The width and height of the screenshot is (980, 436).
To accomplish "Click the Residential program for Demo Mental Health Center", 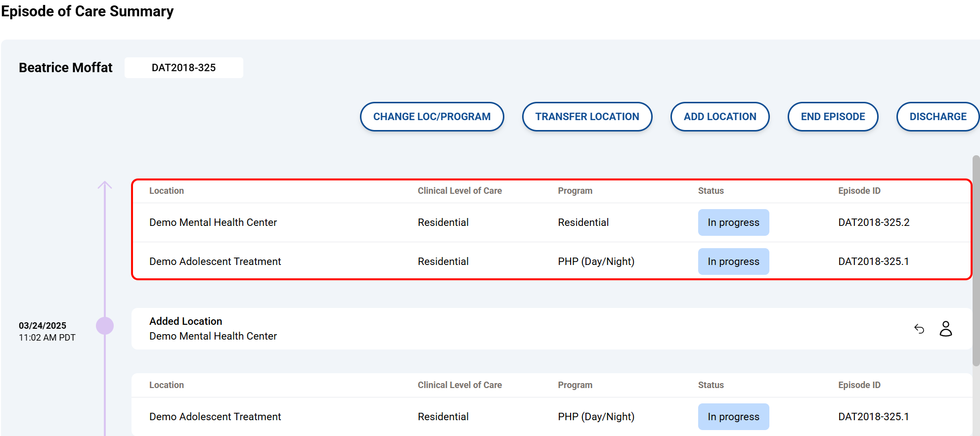I will click(583, 222).
